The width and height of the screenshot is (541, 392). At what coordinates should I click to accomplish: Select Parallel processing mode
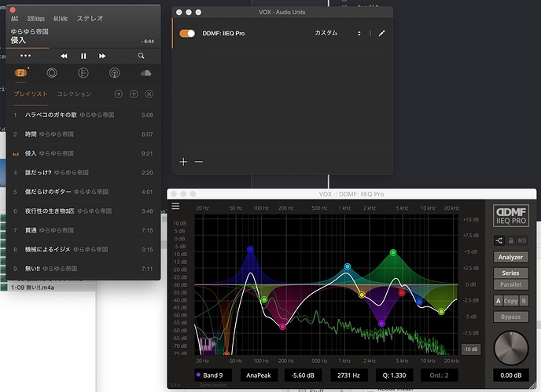(510, 284)
